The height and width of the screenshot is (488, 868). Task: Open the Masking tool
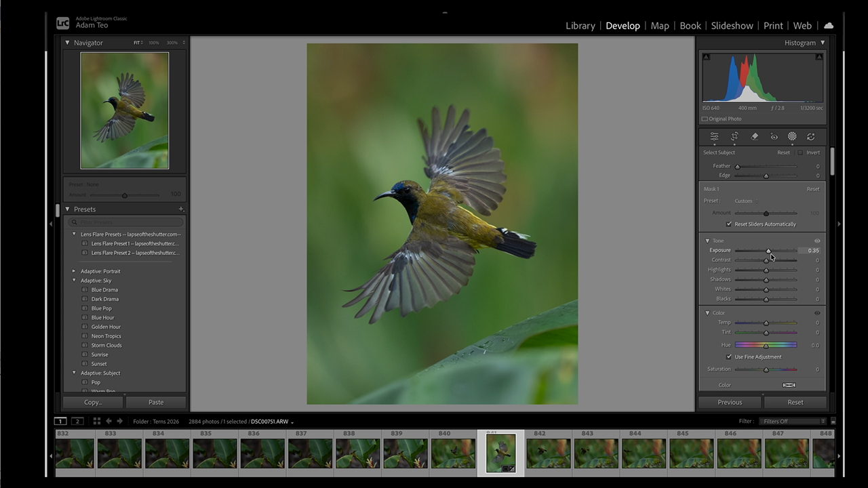792,136
